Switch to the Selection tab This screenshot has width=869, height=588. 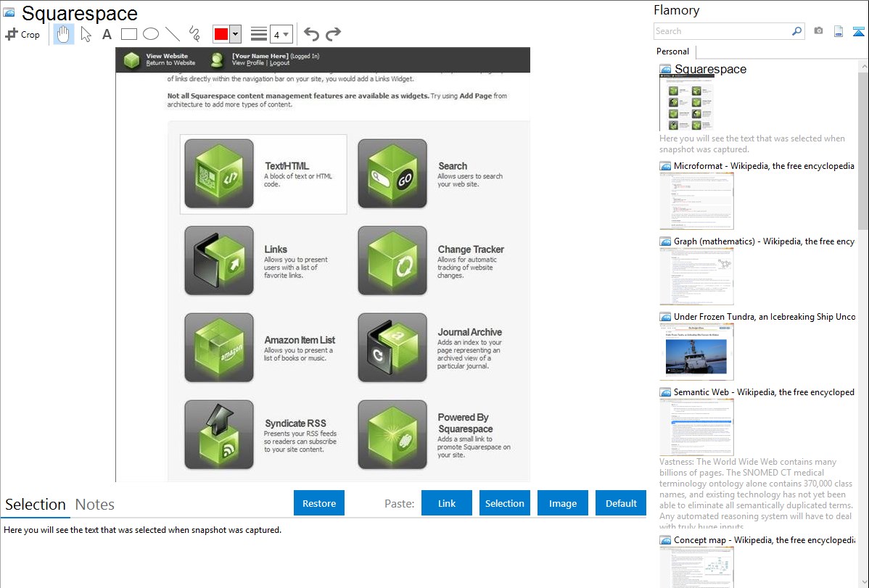click(x=35, y=505)
